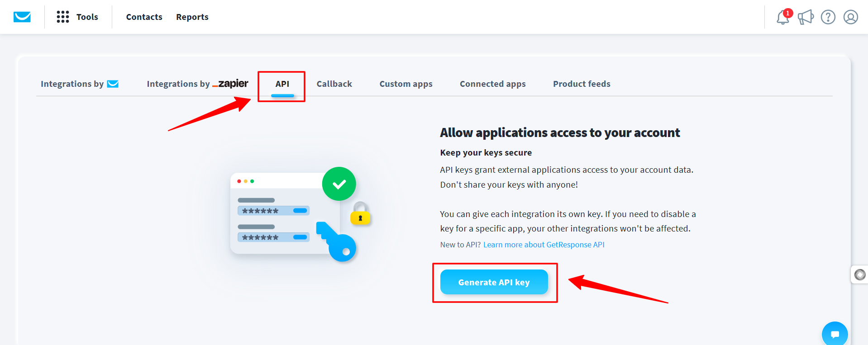Screen dimensions: 868x345
Task: Click the notification badge showing 1
Action: click(787, 13)
